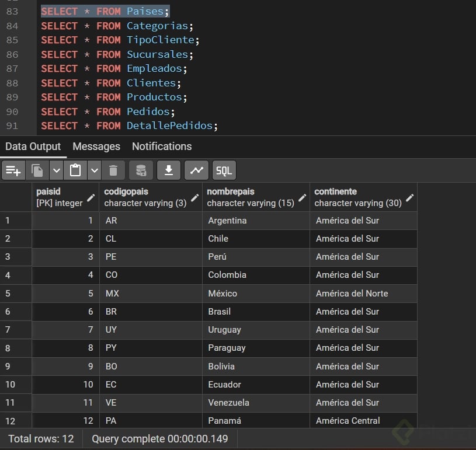Click line 83 'SELECT * FROM Paises;'

point(105,12)
